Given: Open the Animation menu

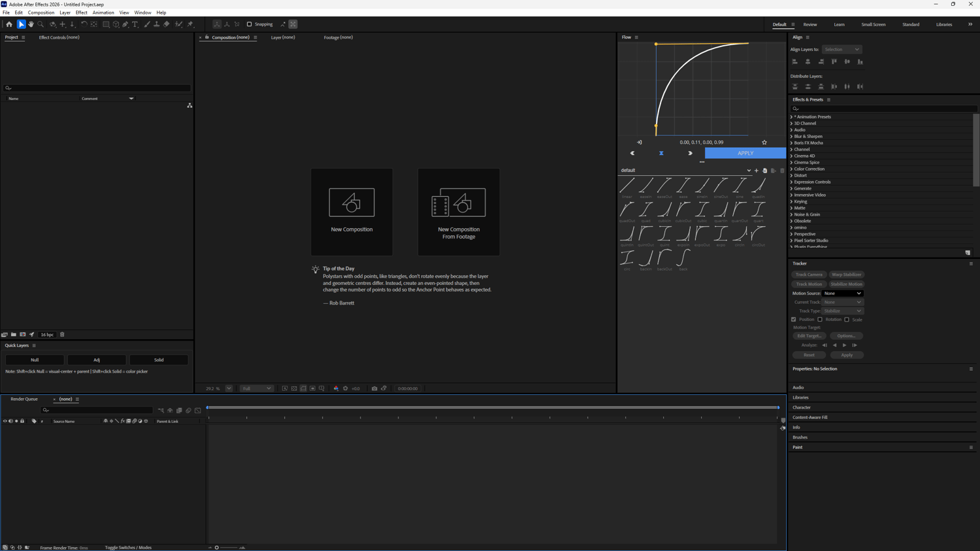Looking at the screenshot, I should coord(103,12).
